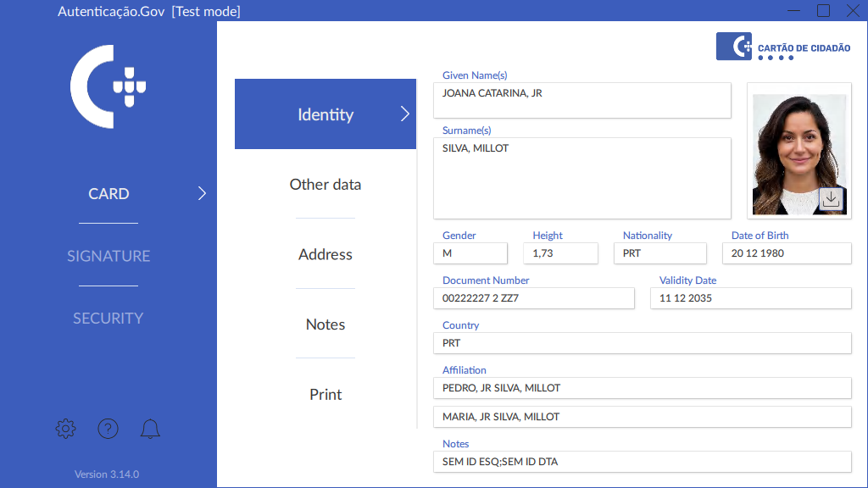Click the Cartão de Cidadão logo
Screen dimensions: 868x488
pyautogui.click(x=783, y=47)
